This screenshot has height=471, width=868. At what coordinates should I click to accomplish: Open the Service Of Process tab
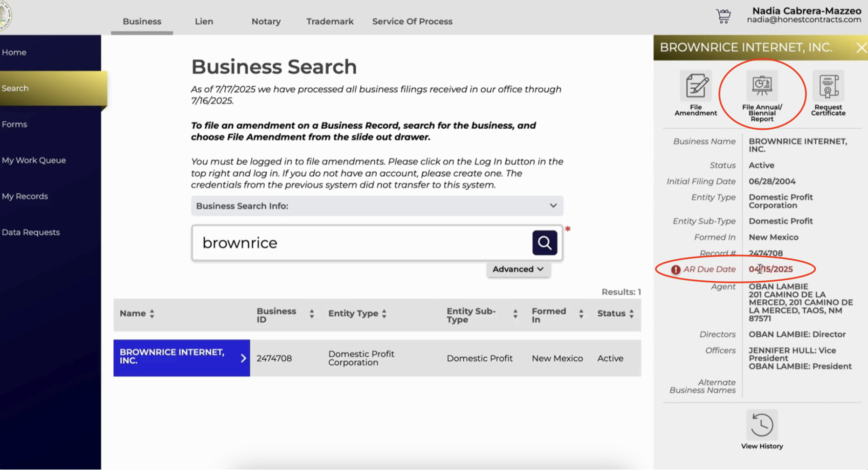pyautogui.click(x=412, y=21)
